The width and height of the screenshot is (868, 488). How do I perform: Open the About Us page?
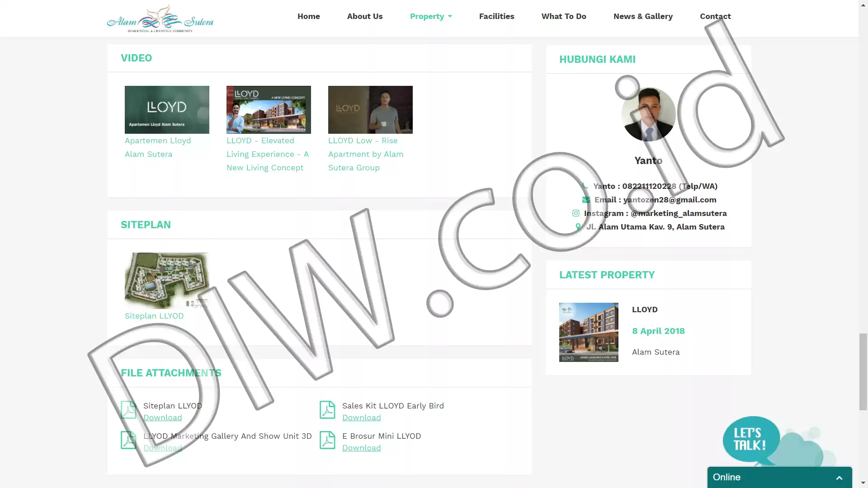pos(365,16)
